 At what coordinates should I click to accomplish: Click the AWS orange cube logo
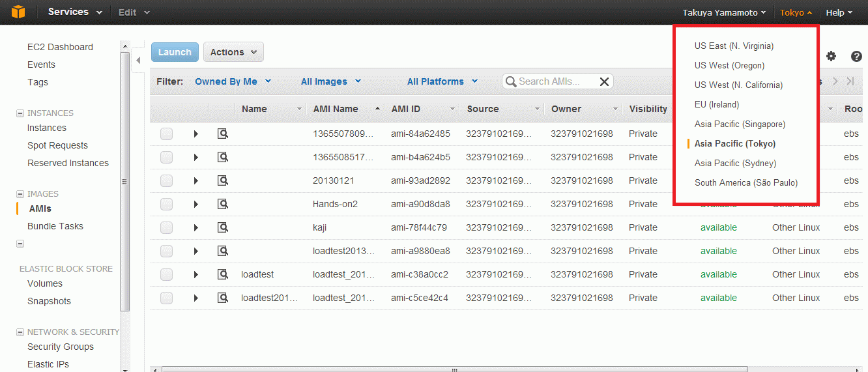tap(18, 12)
